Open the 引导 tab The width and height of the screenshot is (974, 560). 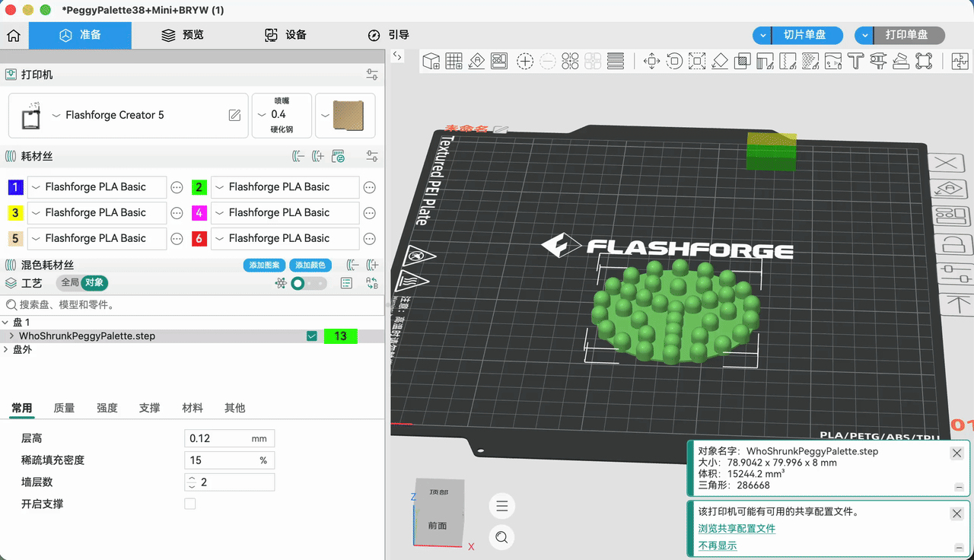(388, 35)
